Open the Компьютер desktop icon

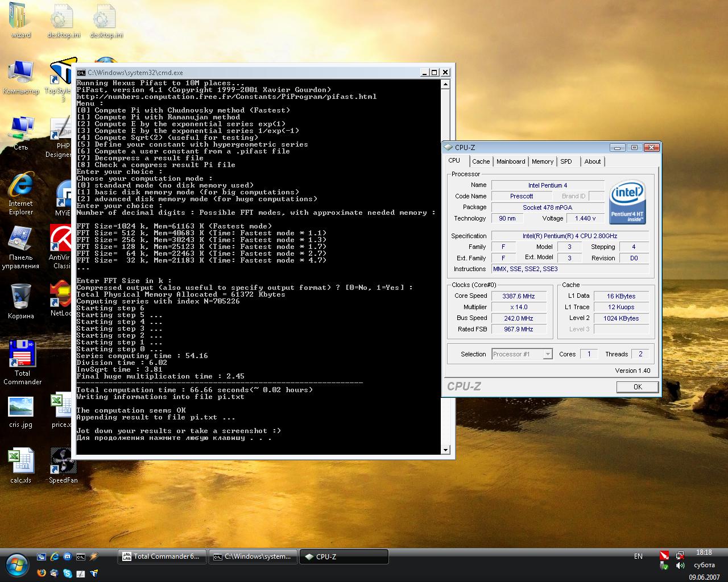tap(21, 77)
